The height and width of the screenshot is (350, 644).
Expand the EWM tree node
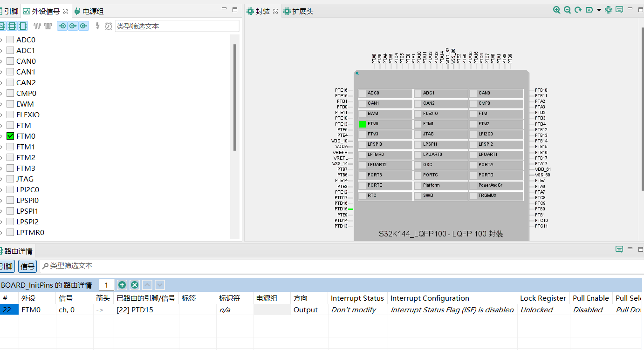click(x=1, y=104)
